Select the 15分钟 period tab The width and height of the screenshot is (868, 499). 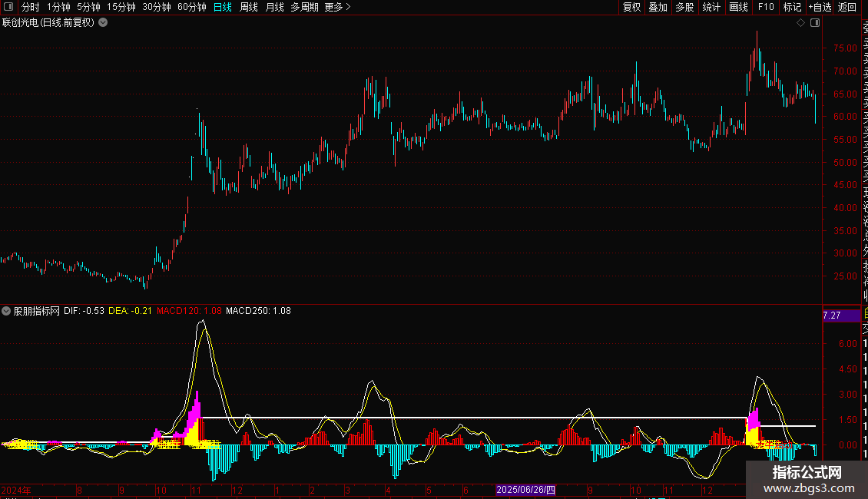pyautogui.click(x=121, y=7)
